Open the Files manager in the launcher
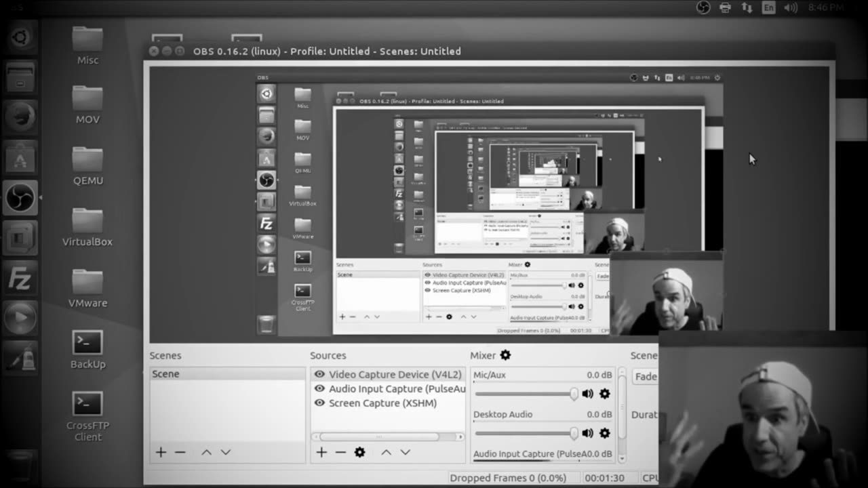Viewport: 868px width, 488px height. pyautogui.click(x=20, y=77)
